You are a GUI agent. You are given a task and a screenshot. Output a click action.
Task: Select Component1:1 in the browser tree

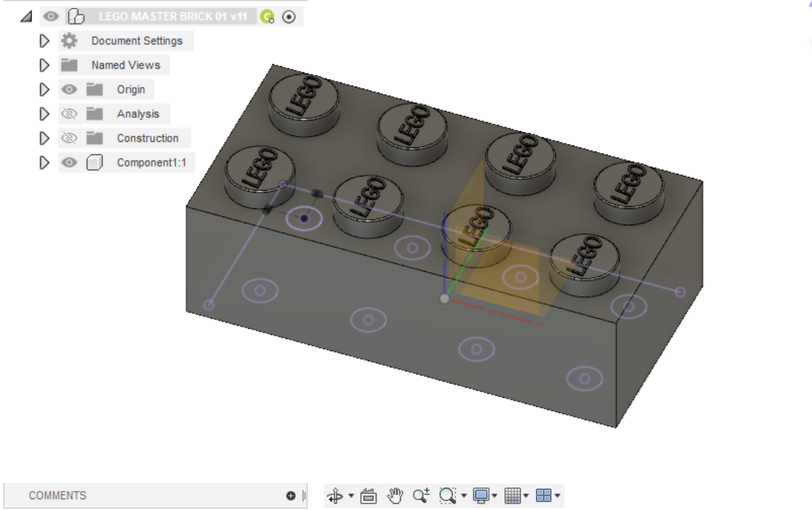point(153,162)
